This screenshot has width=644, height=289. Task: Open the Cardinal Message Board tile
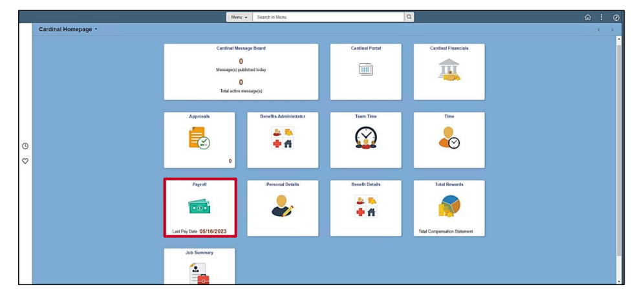click(x=241, y=72)
